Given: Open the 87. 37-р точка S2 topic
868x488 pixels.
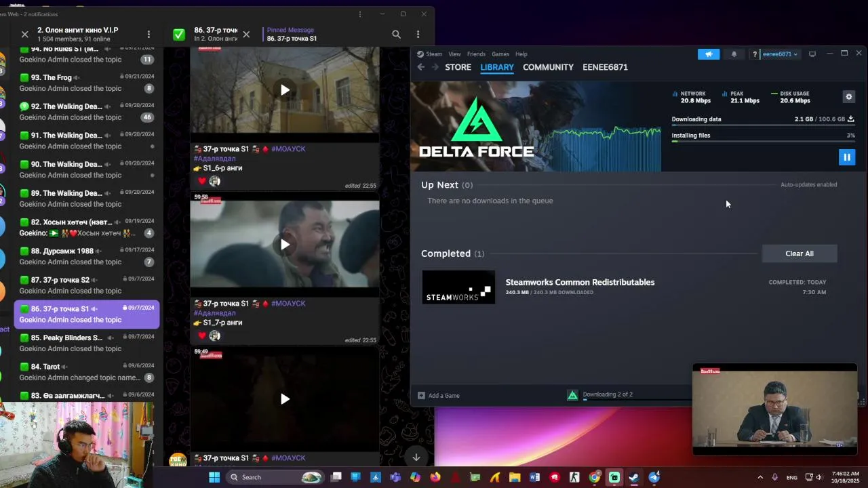Looking at the screenshot, I should 87,285.
